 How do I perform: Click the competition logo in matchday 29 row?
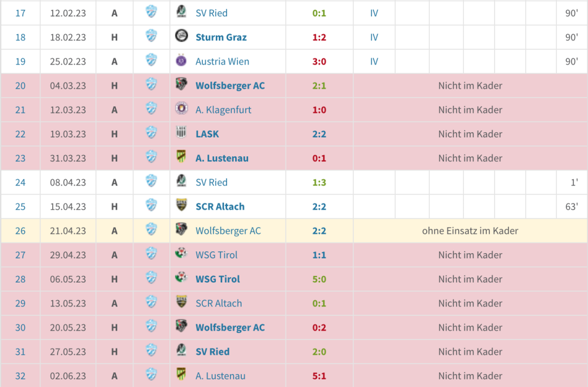152,303
